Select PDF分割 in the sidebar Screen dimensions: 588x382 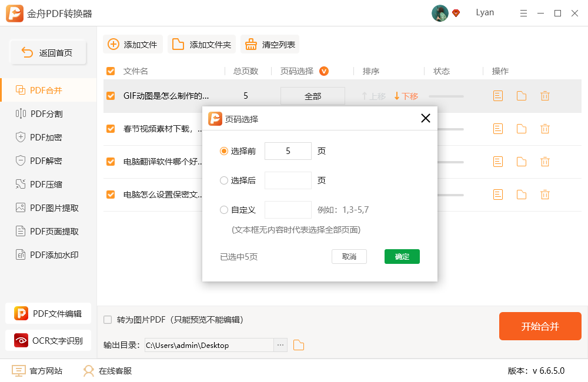[41, 114]
